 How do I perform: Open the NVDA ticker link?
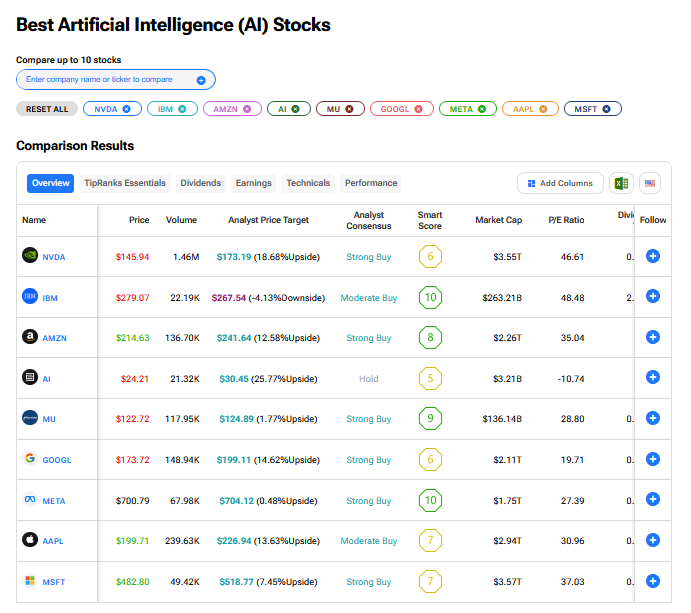pyautogui.click(x=54, y=257)
